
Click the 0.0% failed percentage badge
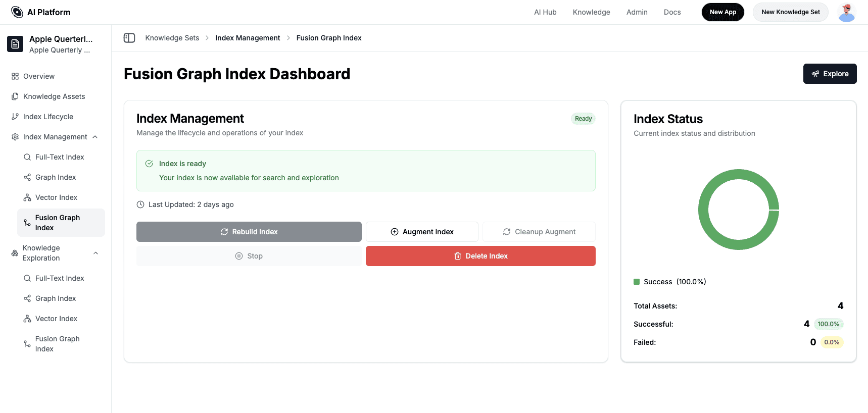pos(832,342)
